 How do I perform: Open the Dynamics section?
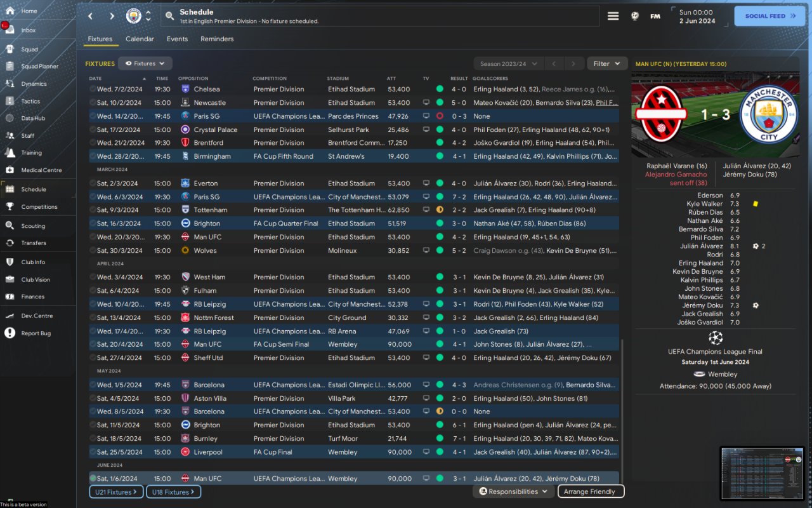pyautogui.click(x=34, y=84)
